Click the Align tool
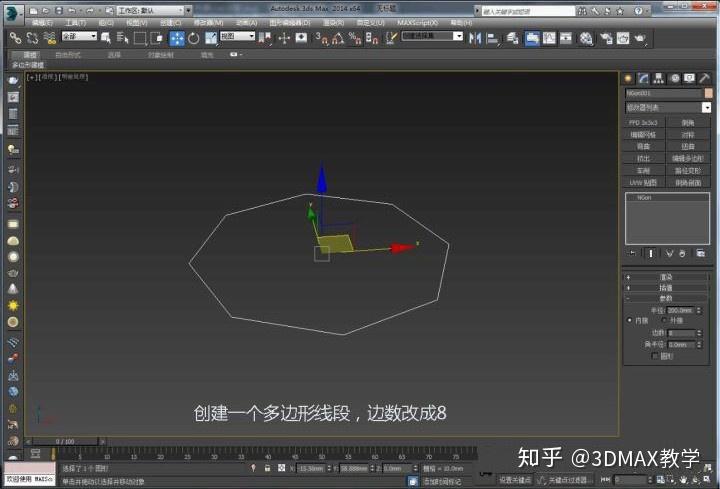 tap(492, 39)
